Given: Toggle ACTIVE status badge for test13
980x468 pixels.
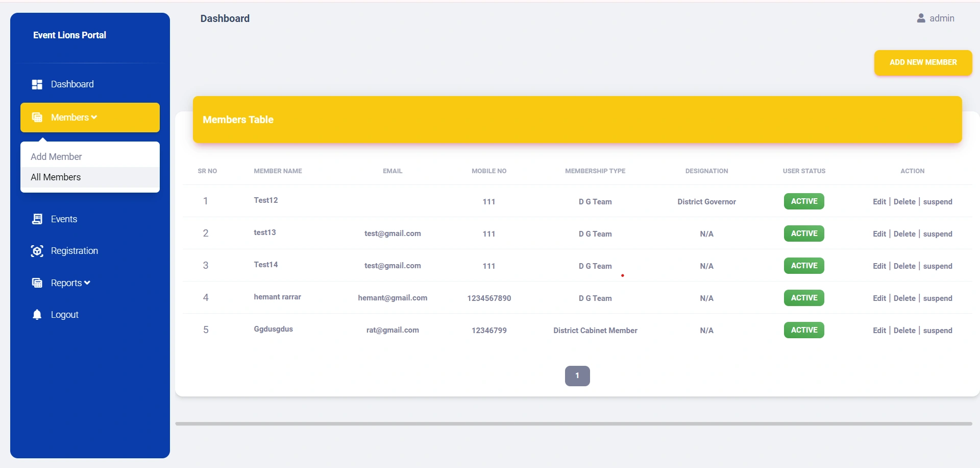Looking at the screenshot, I should pyautogui.click(x=803, y=233).
